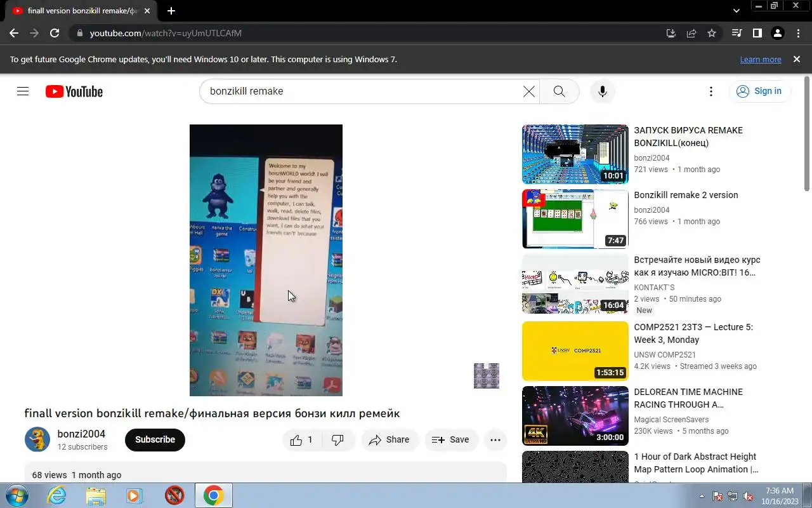Go to the YouTube home logo
This screenshot has height=508, width=812.
click(74, 91)
